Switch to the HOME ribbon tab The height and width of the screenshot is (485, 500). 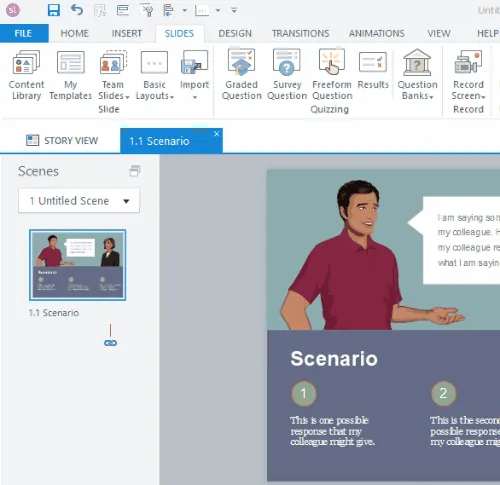pyautogui.click(x=75, y=33)
